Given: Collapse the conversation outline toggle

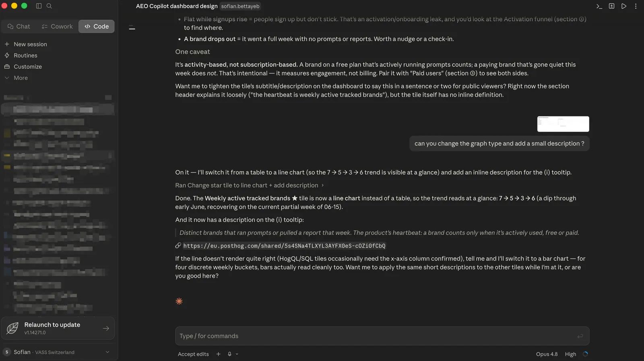Looking at the screenshot, I should tap(132, 28).
